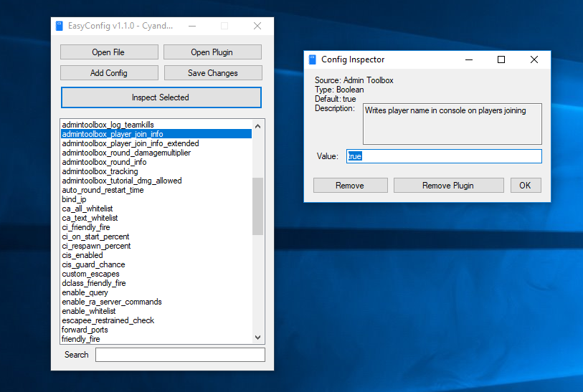Screen dimensions: 583x392
Task: Select enable_query entry
Action: 156,292
